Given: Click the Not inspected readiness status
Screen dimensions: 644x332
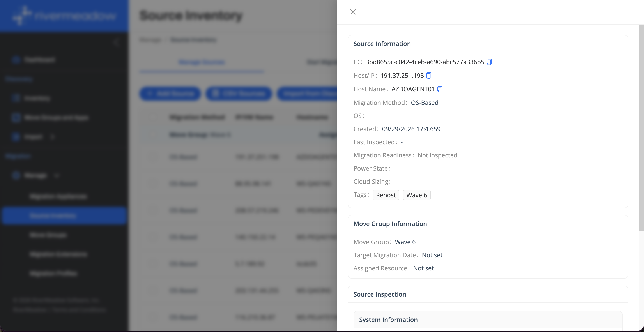Looking at the screenshot, I should pyautogui.click(x=437, y=155).
